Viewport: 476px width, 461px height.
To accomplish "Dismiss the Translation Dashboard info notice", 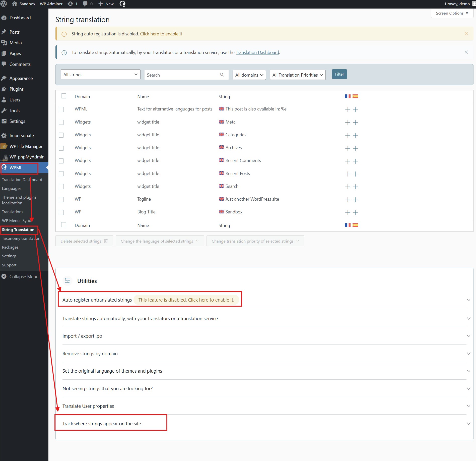I will (466, 52).
